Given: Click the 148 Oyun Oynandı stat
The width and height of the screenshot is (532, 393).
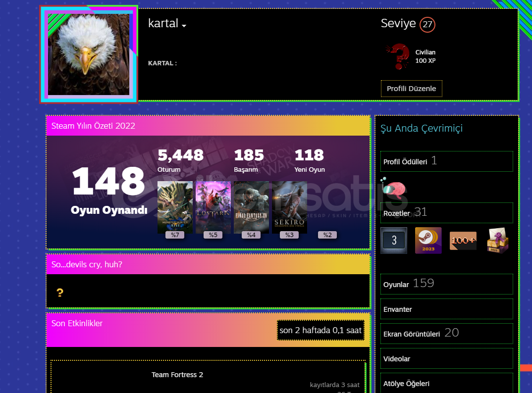Looking at the screenshot, I should (109, 191).
